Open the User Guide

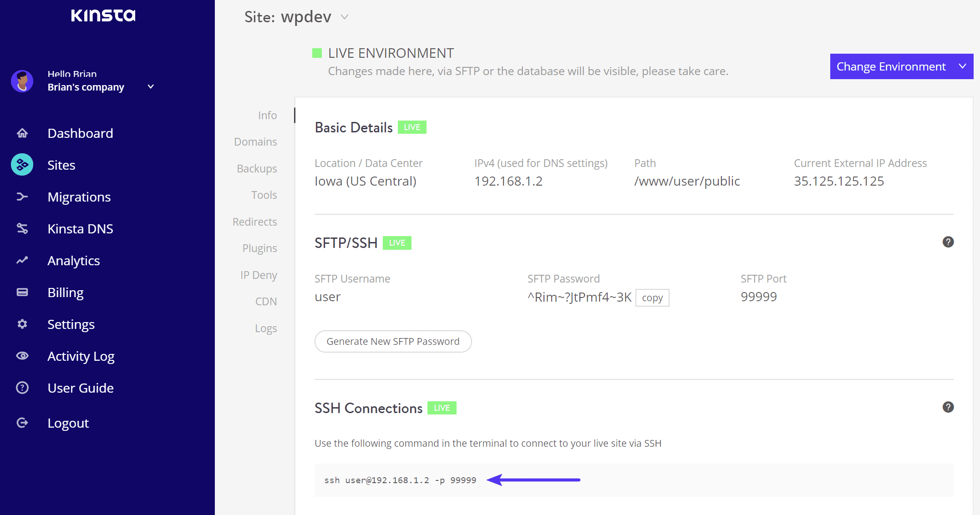click(x=81, y=388)
